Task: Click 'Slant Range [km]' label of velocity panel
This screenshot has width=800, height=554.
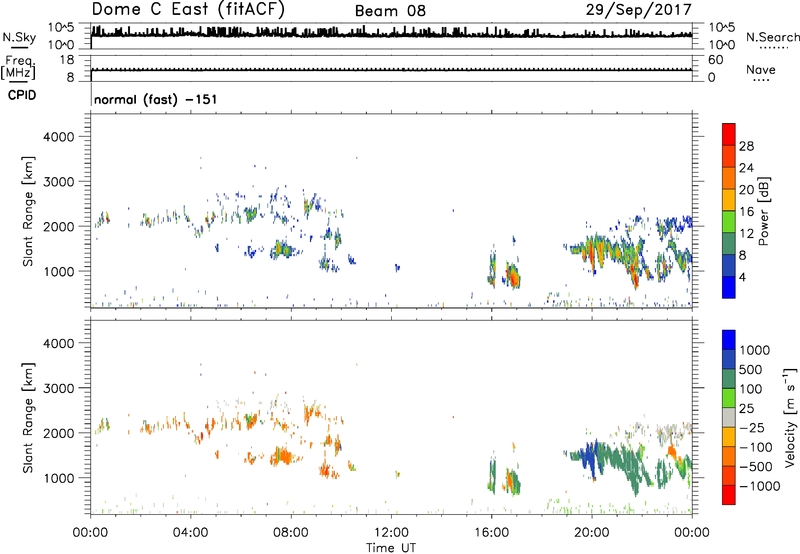Action: coord(28,418)
